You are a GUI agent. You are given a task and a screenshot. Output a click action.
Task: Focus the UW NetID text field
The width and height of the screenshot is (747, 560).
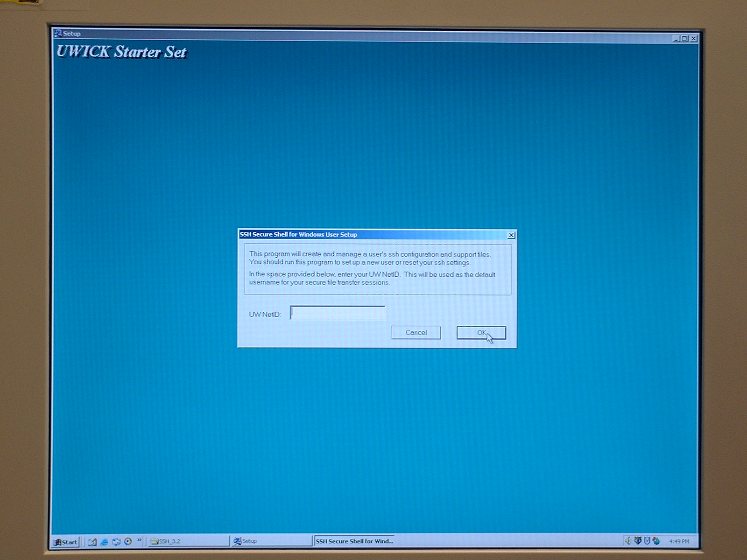pyautogui.click(x=338, y=313)
